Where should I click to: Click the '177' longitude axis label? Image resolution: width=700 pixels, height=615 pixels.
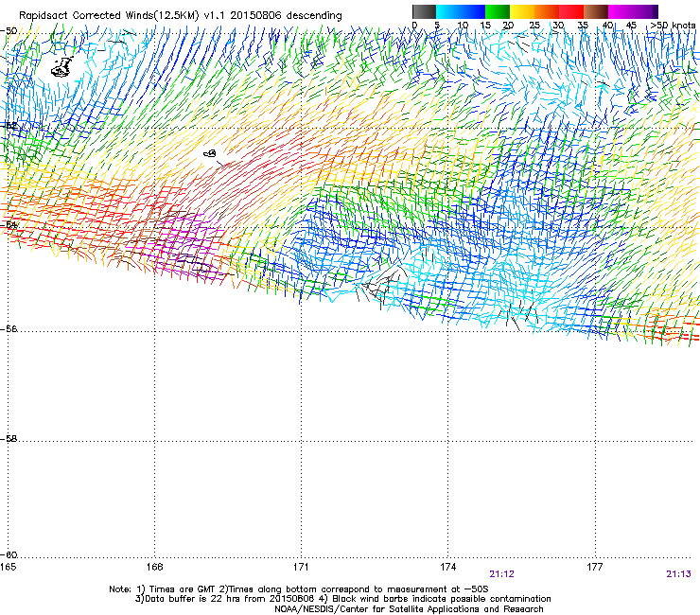pyautogui.click(x=595, y=567)
